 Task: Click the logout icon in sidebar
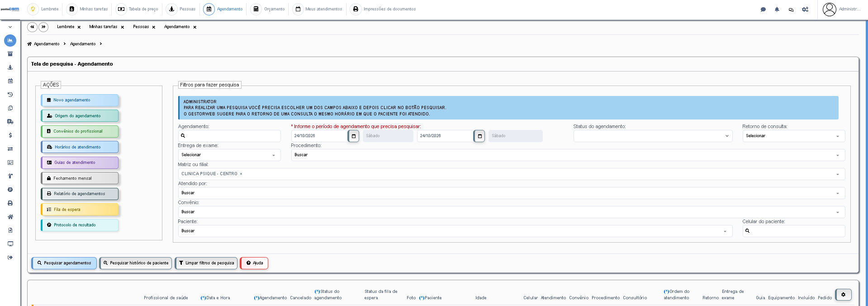point(10,258)
